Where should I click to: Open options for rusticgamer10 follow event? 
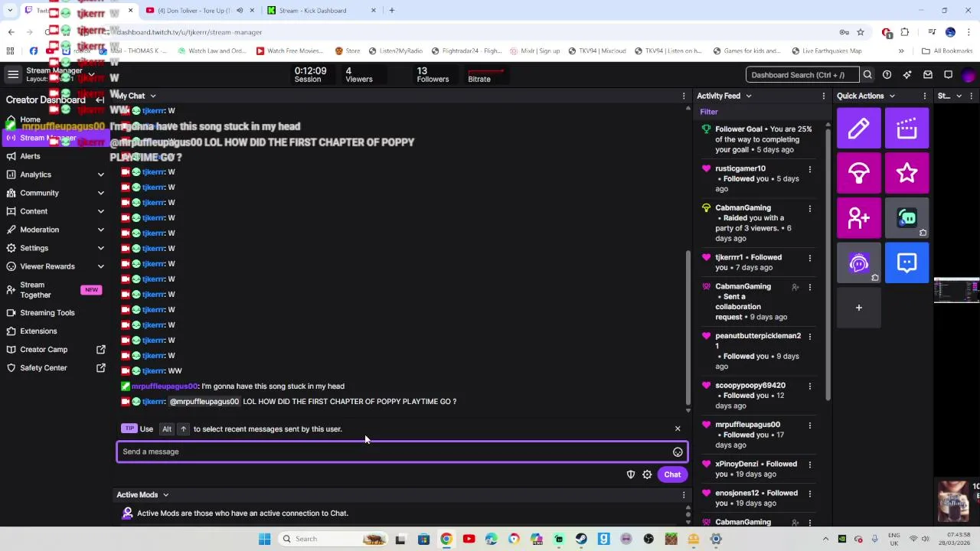pyautogui.click(x=810, y=169)
